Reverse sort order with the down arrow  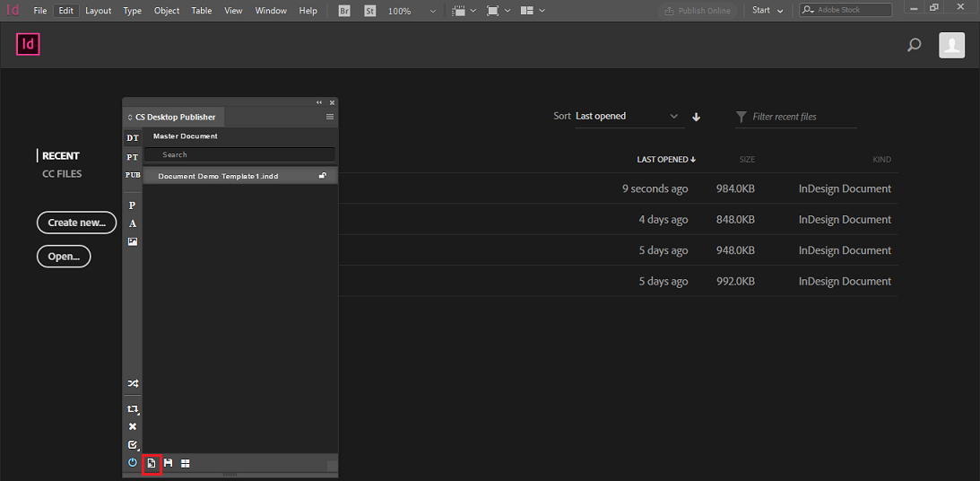(697, 117)
